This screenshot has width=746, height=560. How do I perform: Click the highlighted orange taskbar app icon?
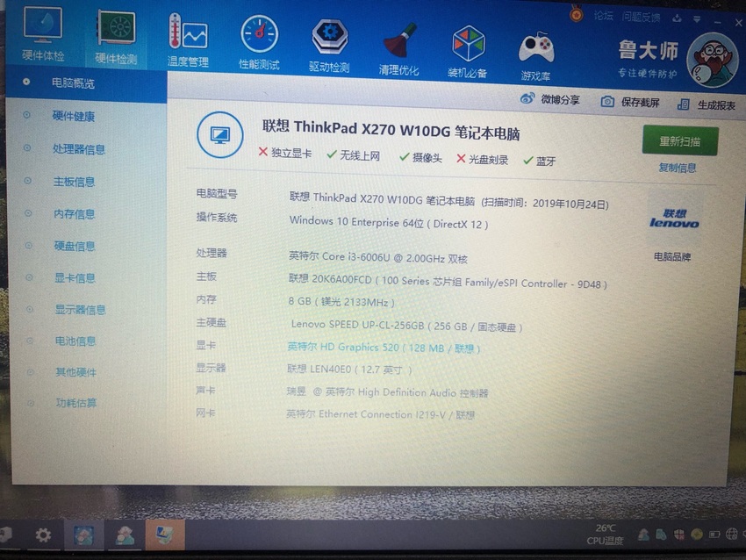165,534
